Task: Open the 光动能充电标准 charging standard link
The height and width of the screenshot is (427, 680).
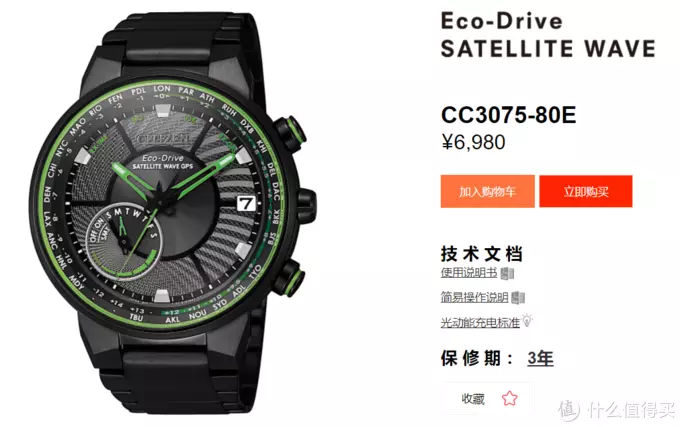Action: 480,323
